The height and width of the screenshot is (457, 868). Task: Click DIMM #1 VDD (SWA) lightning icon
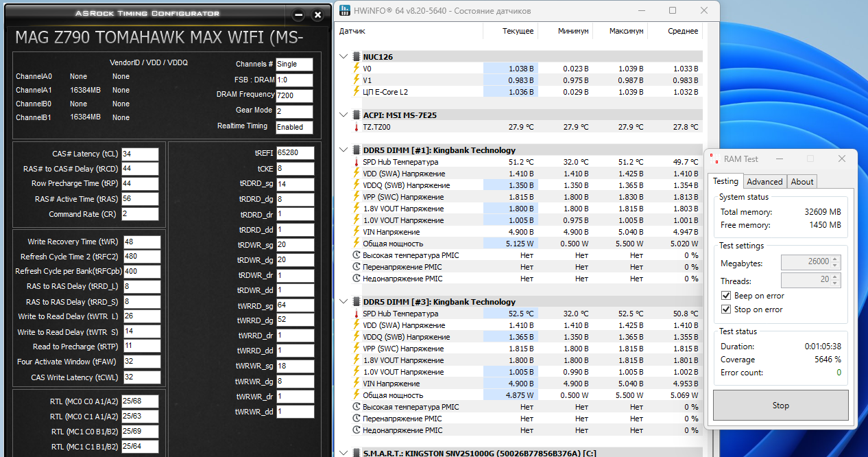click(357, 174)
